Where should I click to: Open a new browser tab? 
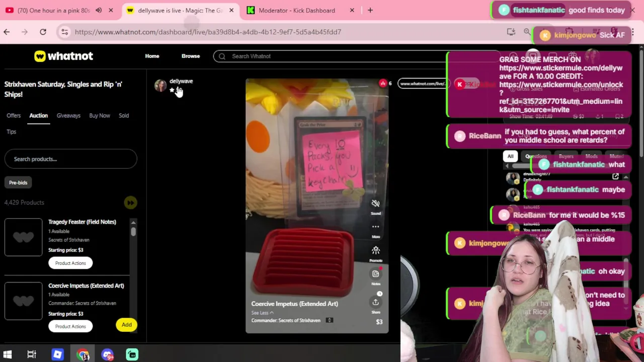point(370,10)
